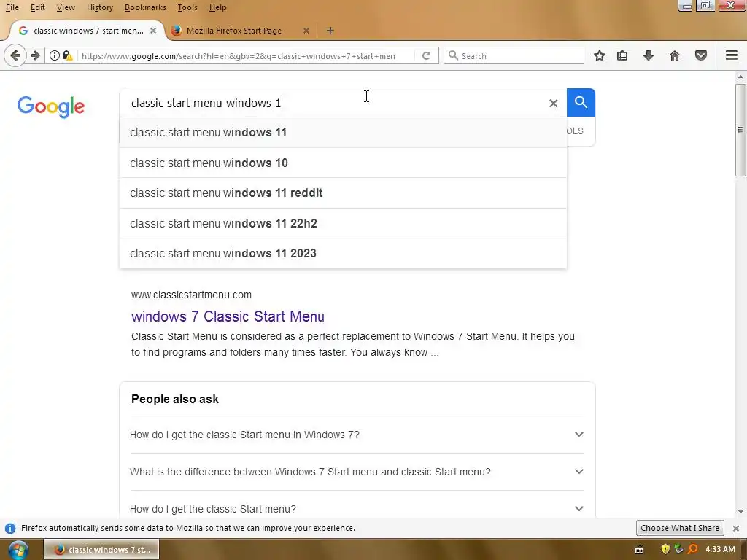The width and height of the screenshot is (747, 560).
Task: Choose suggestion 'classic start menu windows 10'
Action: point(343,163)
